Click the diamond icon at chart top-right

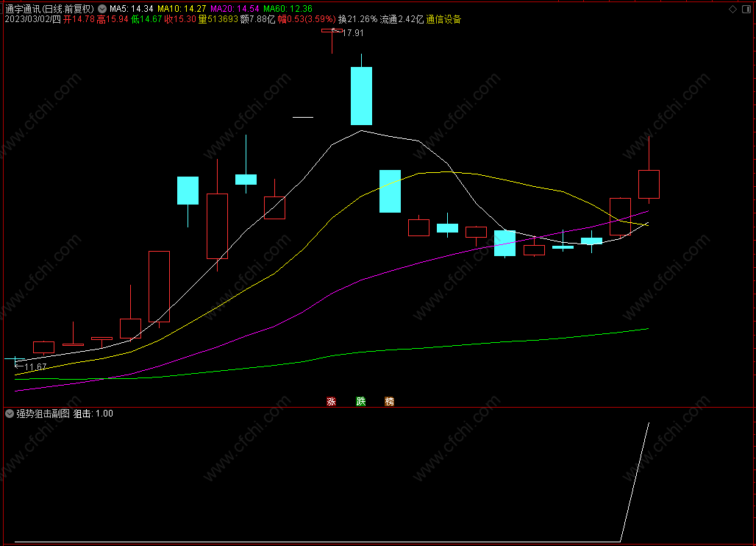(732, 9)
